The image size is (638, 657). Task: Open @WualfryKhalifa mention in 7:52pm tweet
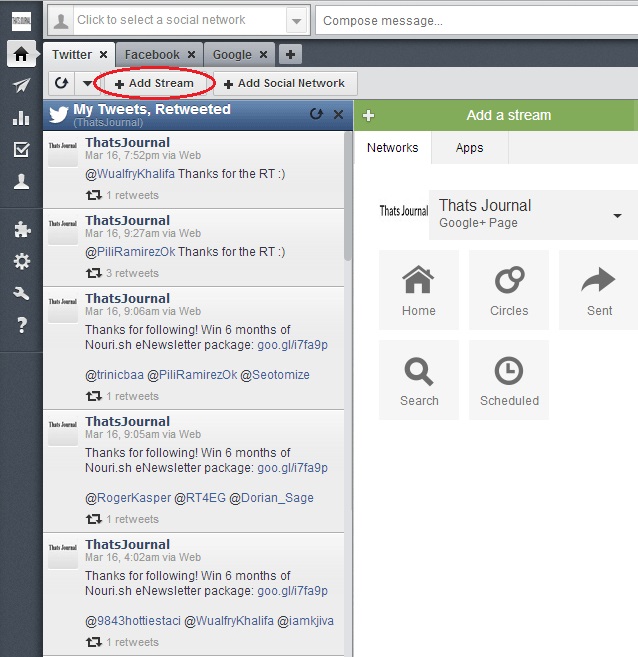[130, 174]
